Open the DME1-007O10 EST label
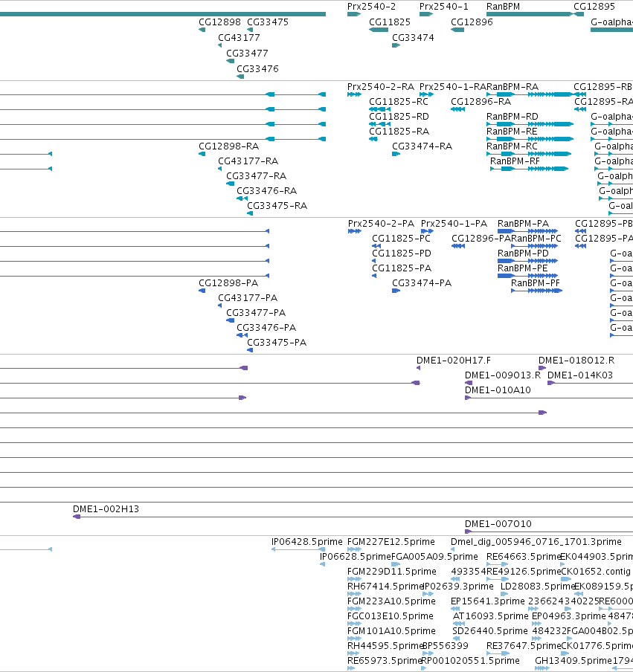The height and width of the screenshot is (672, 633). 498,524
